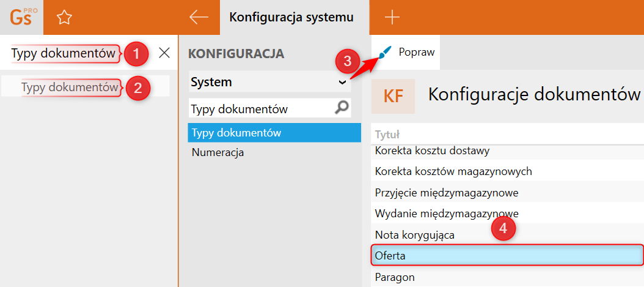Expand the System dropdown
This screenshot has width=644, height=287.
click(x=342, y=82)
